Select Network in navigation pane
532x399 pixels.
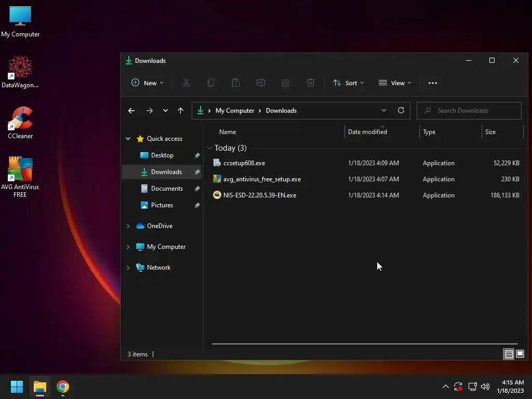point(158,268)
